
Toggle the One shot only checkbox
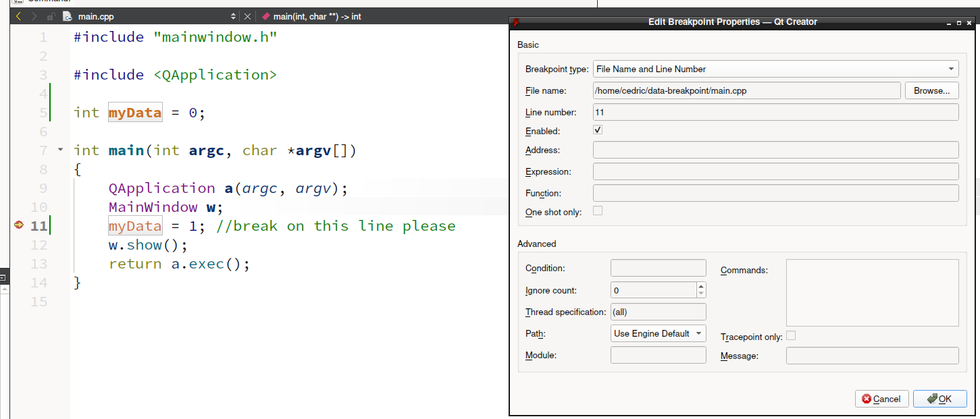tap(598, 211)
